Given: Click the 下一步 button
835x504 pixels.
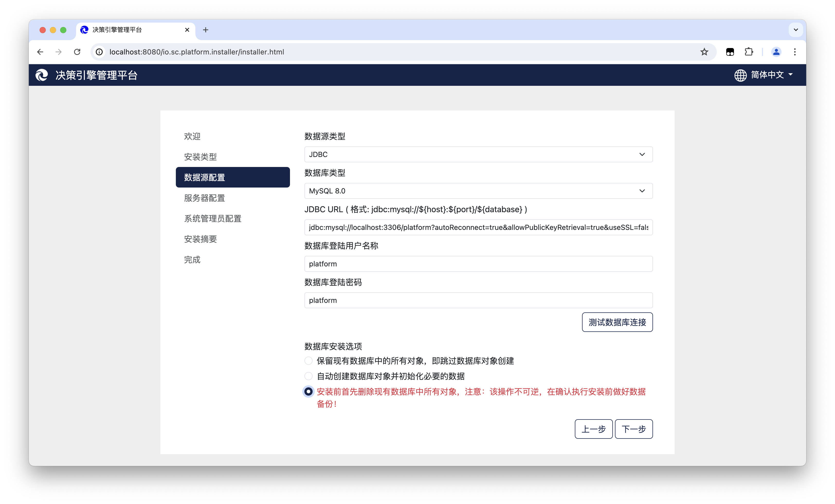Looking at the screenshot, I should pos(633,429).
